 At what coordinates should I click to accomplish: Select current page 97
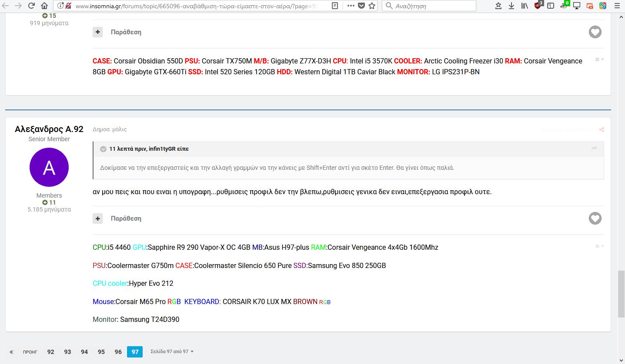pyautogui.click(x=135, y=352)
